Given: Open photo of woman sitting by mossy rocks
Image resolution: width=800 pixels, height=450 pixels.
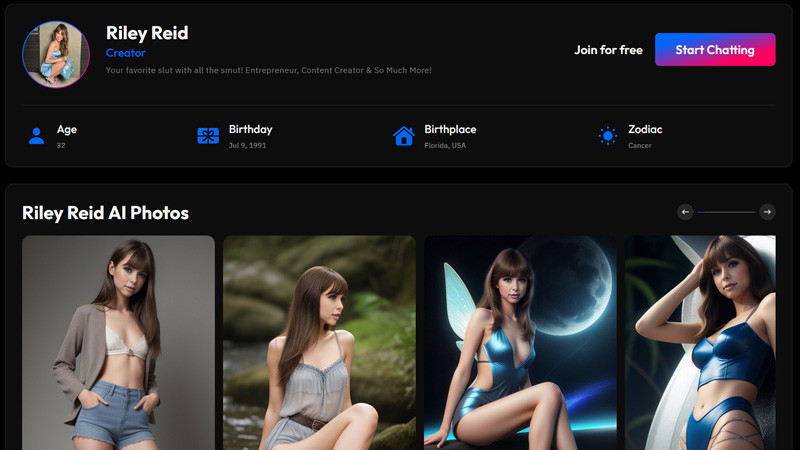Looking at the screenshot, I should click(319, 342).
